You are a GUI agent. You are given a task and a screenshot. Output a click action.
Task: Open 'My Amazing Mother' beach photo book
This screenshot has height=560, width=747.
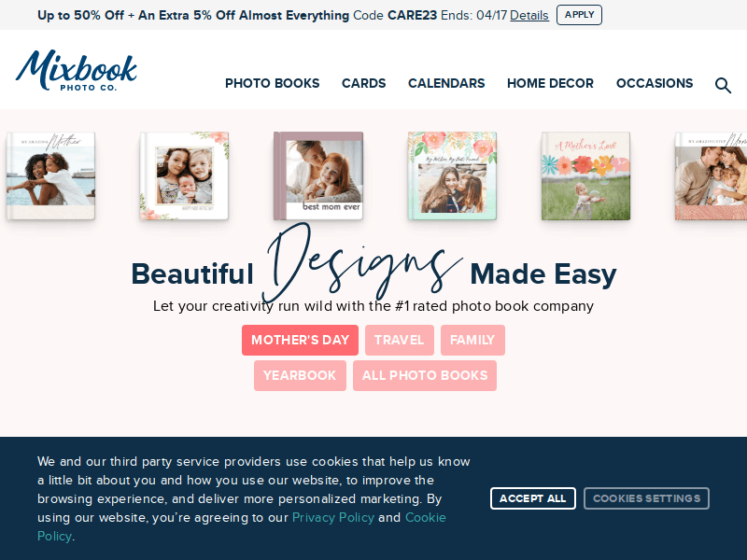point(50,175)
